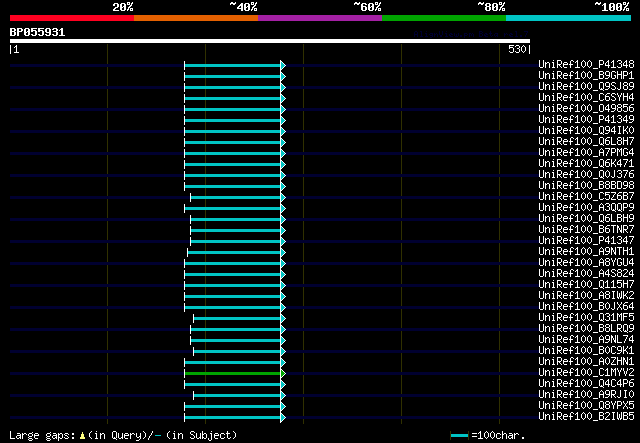
Task: Click the UniRef100_P41349 subject name
Action: 586,119
